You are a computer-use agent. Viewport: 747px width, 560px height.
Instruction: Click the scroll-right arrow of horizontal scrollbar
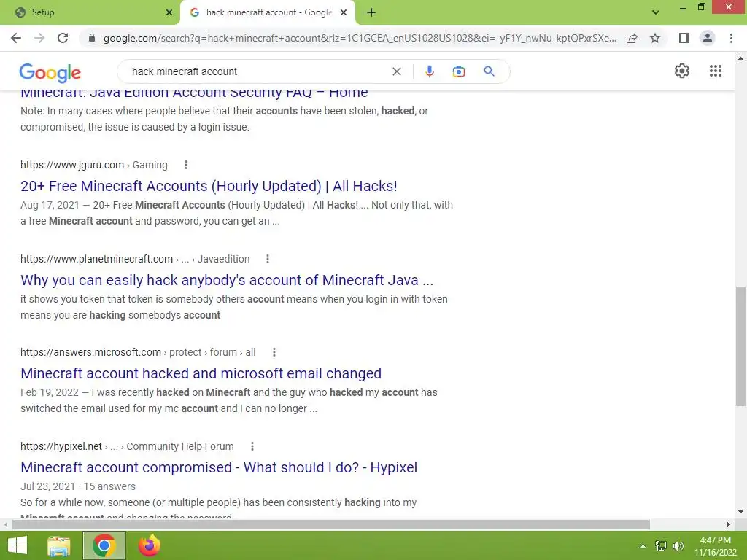coord(729,524)
